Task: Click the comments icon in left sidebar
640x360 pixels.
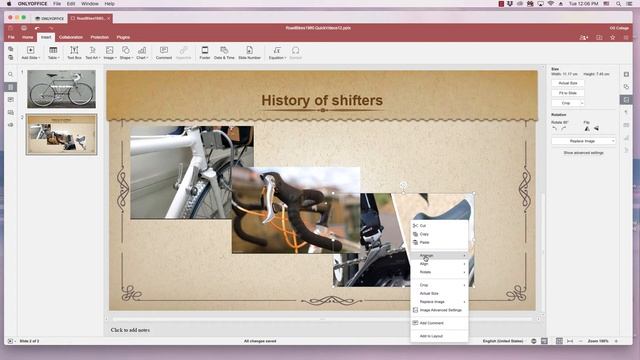Action: click(x=11, y=100)
